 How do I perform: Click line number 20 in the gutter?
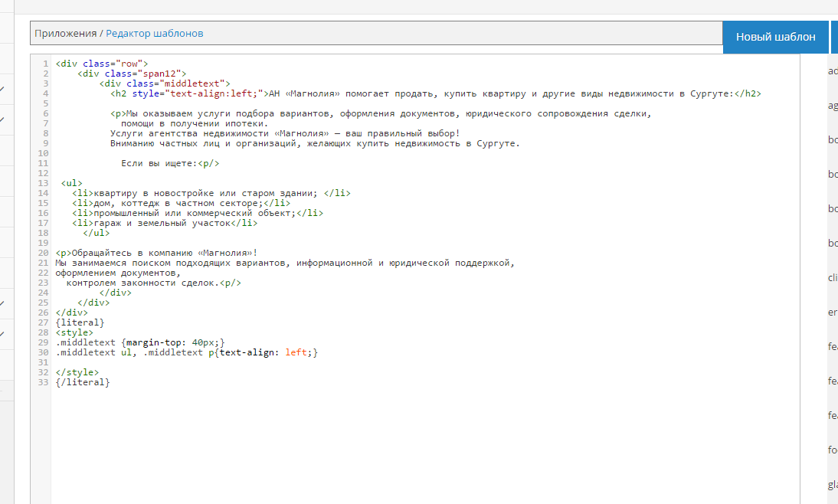(43, 253)
